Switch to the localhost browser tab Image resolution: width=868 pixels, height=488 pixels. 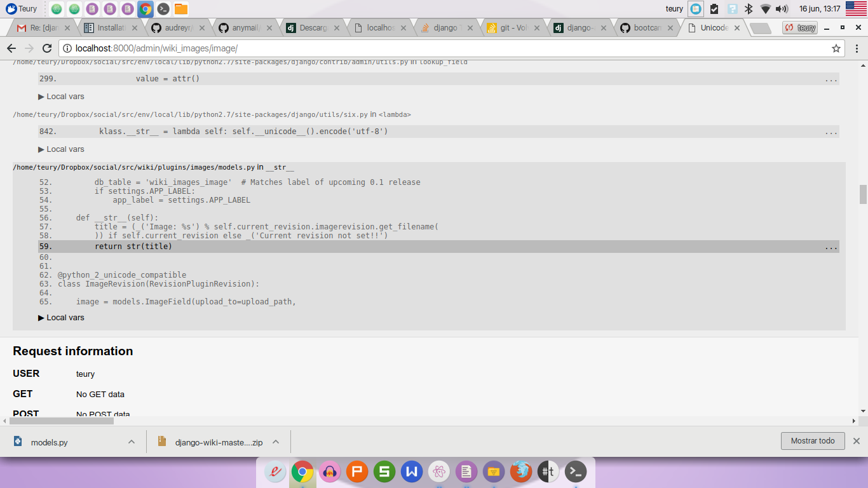377,27
